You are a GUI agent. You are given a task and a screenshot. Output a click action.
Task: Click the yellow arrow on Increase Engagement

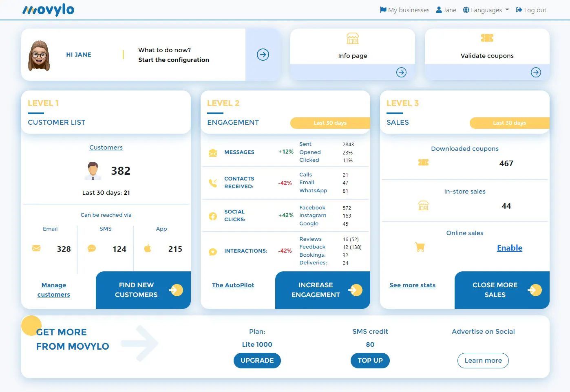point(355,290)
